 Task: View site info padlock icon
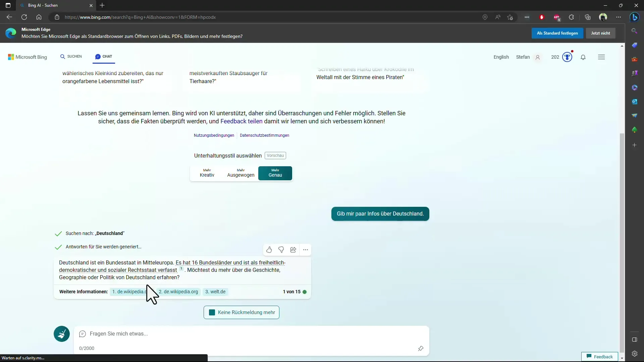(57, 17)
